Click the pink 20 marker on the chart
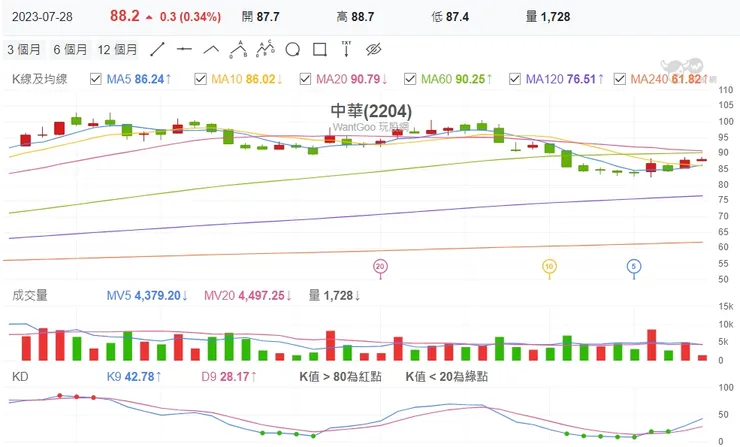Image resolution: width=740 pixels, height=447 pixels. tap(380, 267)
